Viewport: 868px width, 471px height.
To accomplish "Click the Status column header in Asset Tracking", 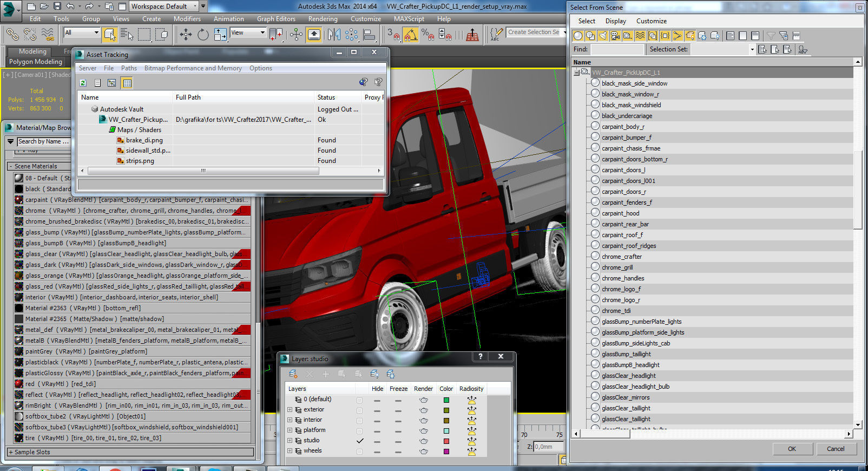I will [338, 97].
